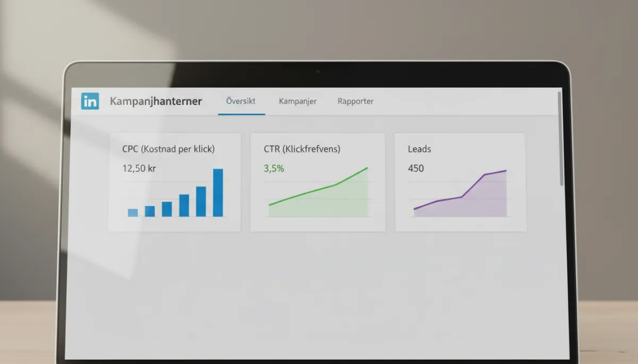Click the CTR green line chart
Viewport: 638px width, 364px height.
point(318,192)
